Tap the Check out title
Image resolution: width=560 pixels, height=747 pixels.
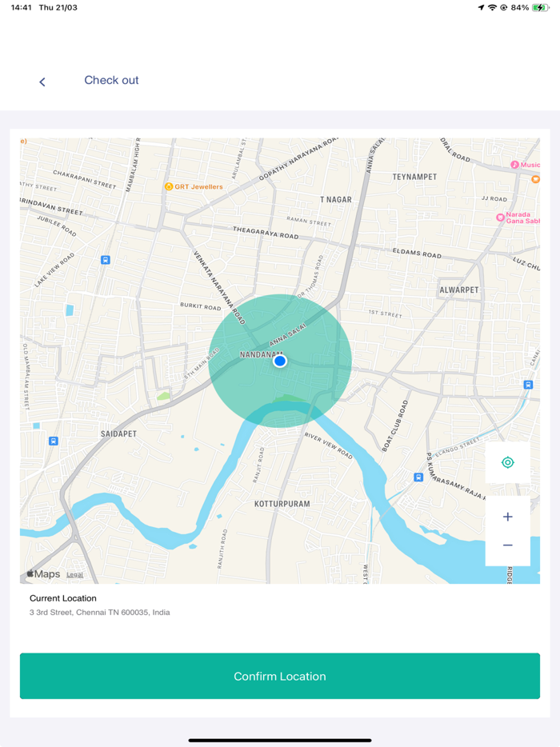pyautogui.click(x=111, y=80)
